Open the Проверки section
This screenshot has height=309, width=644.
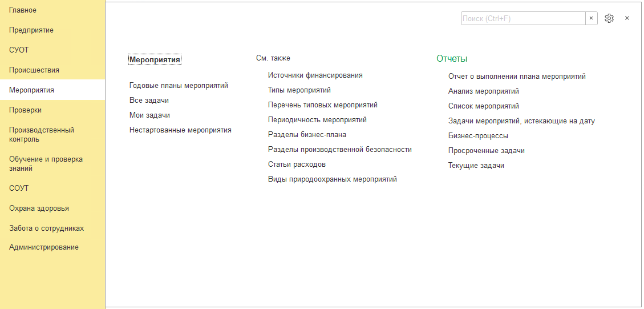(x=25, y=110)
